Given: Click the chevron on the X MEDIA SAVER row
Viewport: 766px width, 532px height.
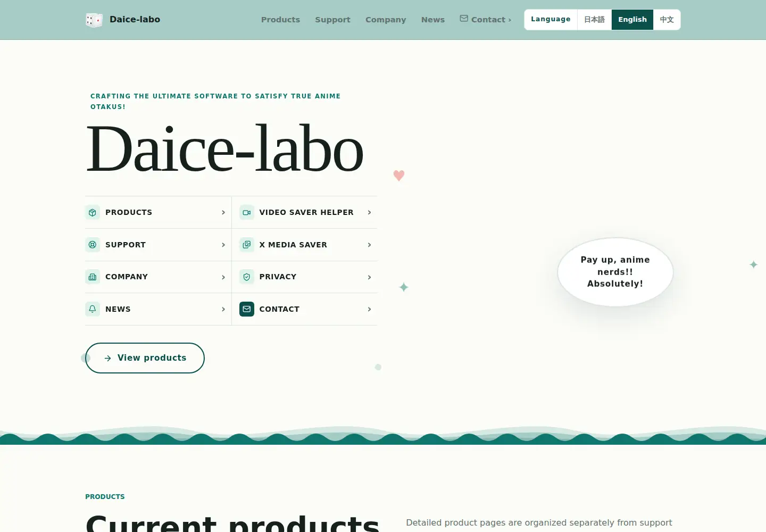Looking at the screenshot, I should click(370, 245).
